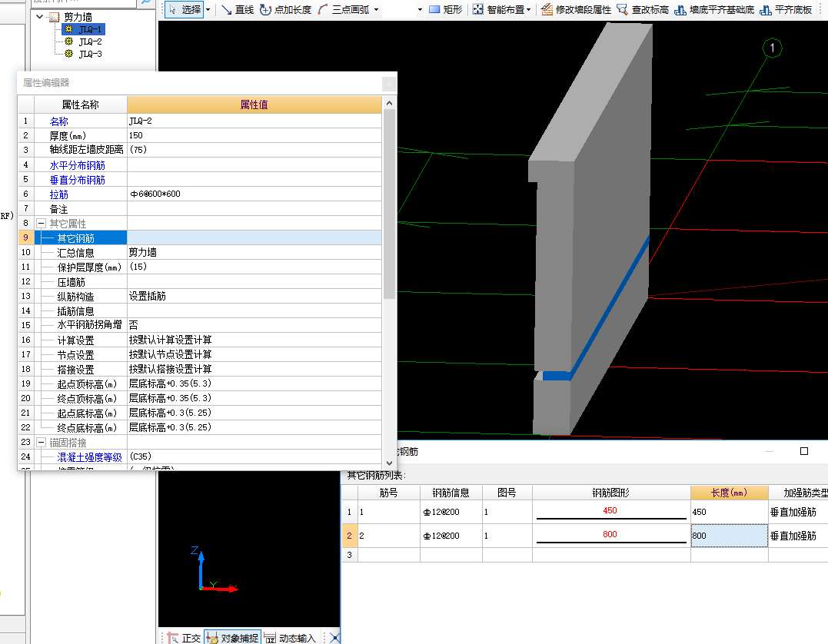Image resolution: width=828 pixels, height=644 pixels.
Task: Run 墙底平齐基础底 command
Action: click(x=714, y=9)
